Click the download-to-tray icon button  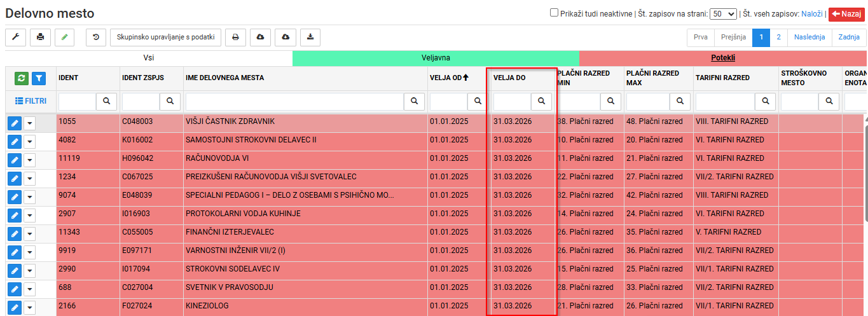pyautogui.click(x=310, y=38)
